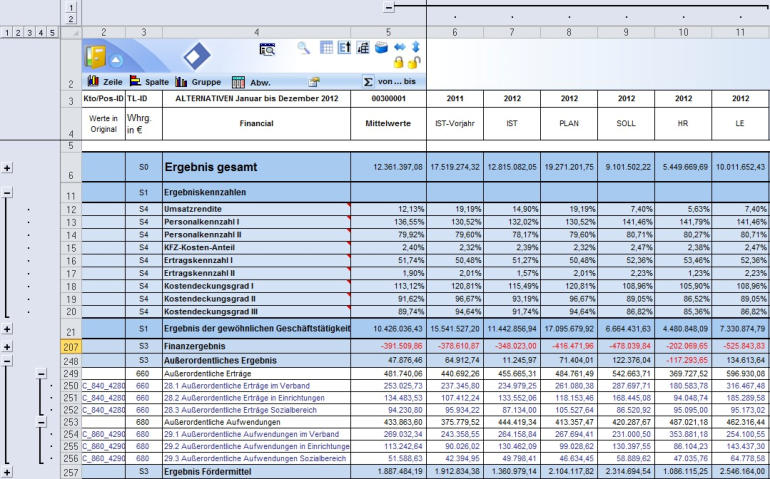Click the open padlock unlock icon
This screenshot has width=770, height=479.
(x=414, y=63)
